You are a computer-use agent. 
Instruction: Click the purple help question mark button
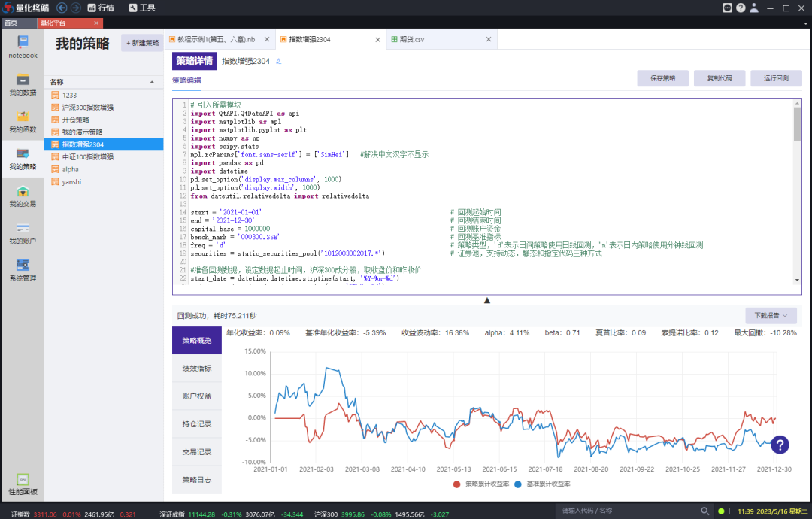click(x=780, y=445)
